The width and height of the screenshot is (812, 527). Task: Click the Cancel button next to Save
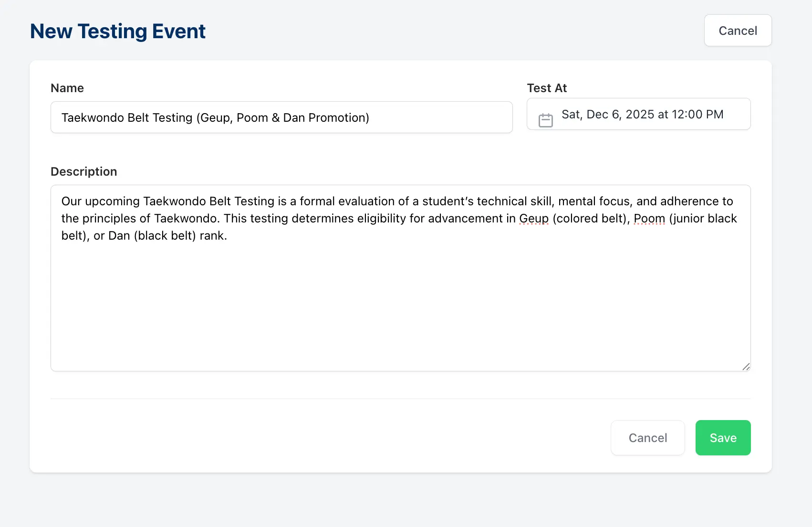pos(647,437)
